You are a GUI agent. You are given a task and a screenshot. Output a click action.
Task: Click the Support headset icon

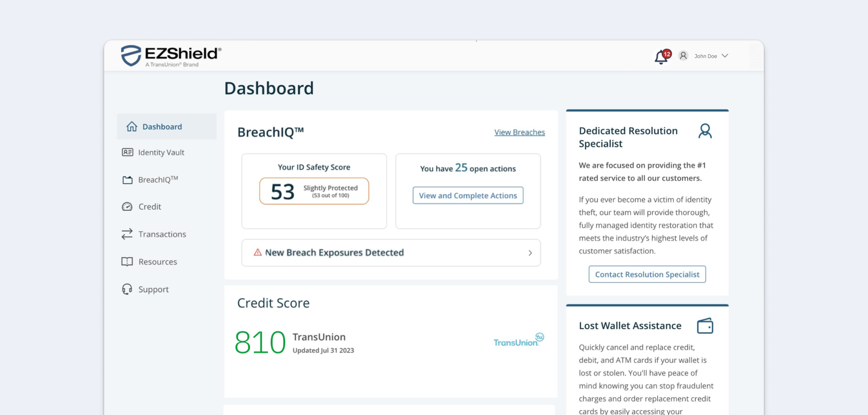[x=127, y=289]
